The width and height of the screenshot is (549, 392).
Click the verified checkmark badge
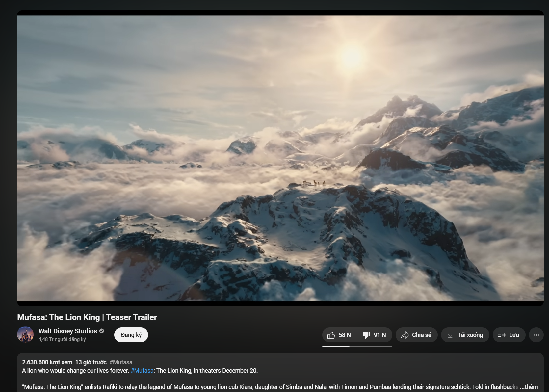coord(102,331)
